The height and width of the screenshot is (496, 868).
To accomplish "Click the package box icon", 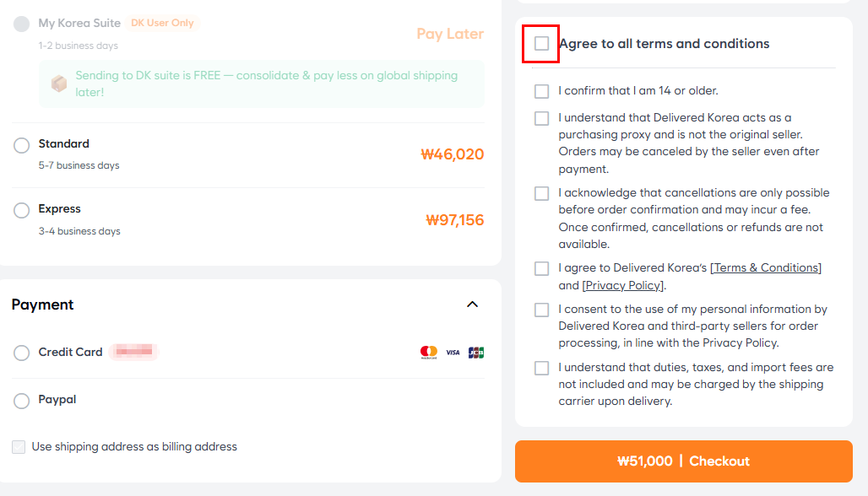I will (59, 84).
